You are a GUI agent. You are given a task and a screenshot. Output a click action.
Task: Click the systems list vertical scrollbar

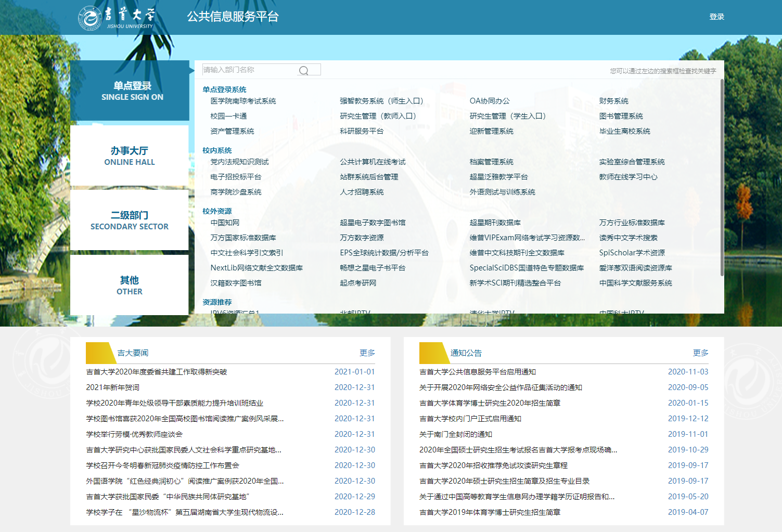(x=722, y=177)
